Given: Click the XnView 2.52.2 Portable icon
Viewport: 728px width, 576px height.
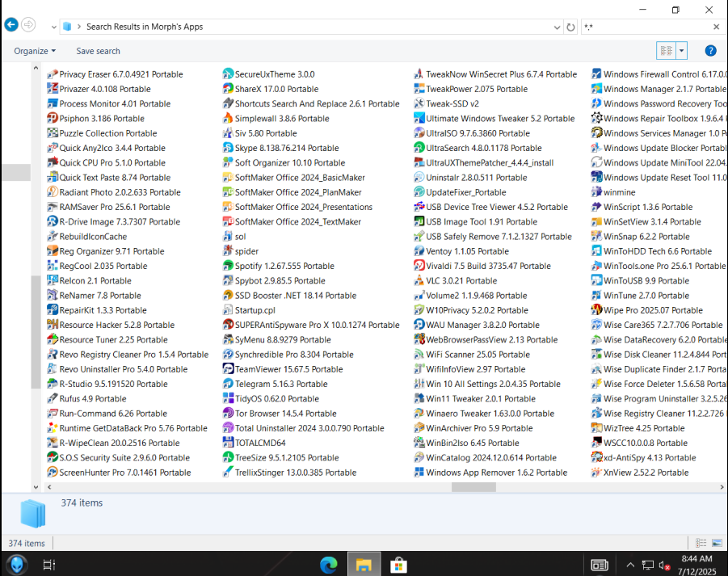Looking at the screenshot, I should pos(596,473).
